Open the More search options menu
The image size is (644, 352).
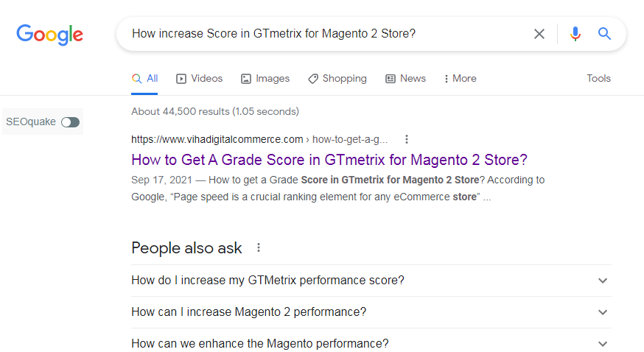[x=460, y=78]
